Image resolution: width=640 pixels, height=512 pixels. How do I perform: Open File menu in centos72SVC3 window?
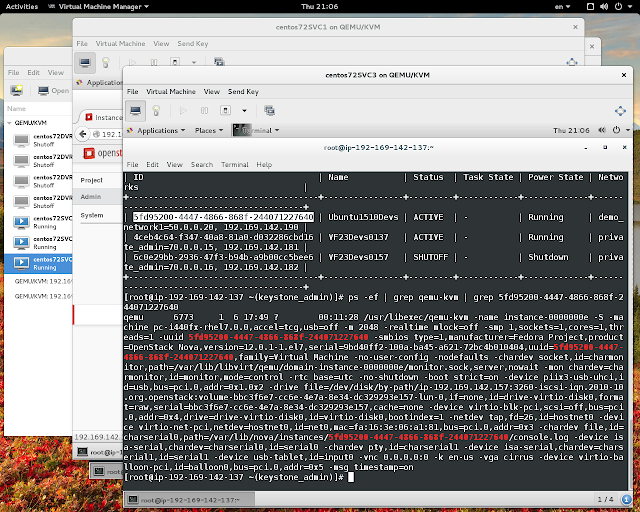coord(132,91)
